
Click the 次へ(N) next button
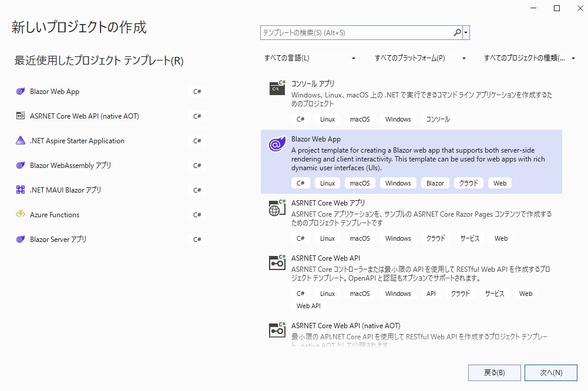(551, 373)
